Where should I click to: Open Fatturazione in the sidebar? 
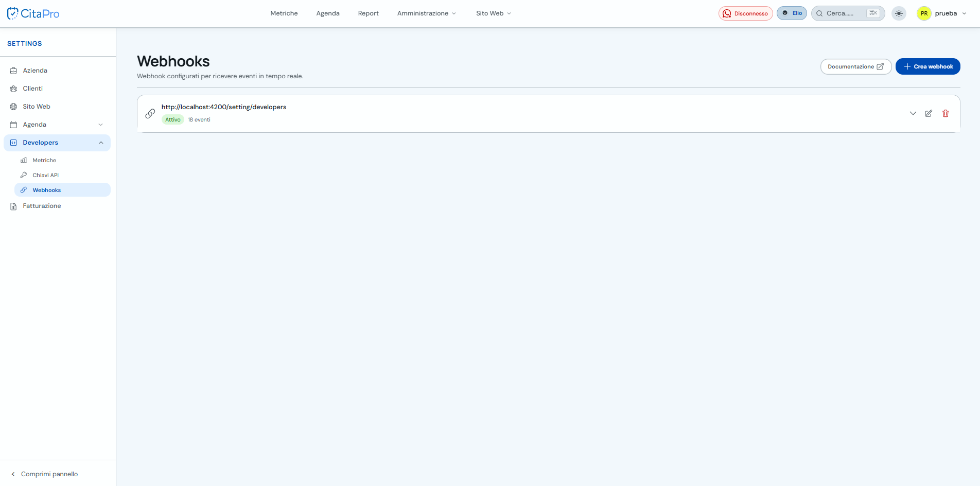tap(57, 206)
